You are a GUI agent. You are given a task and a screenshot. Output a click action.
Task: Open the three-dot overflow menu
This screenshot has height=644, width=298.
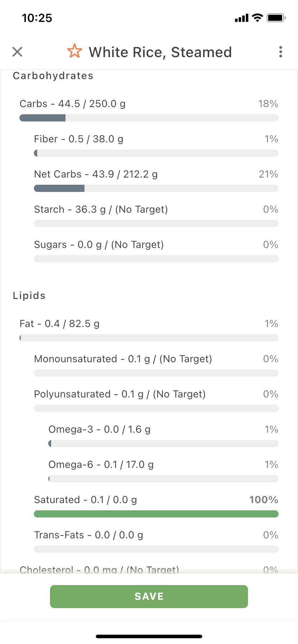point(281,52)
